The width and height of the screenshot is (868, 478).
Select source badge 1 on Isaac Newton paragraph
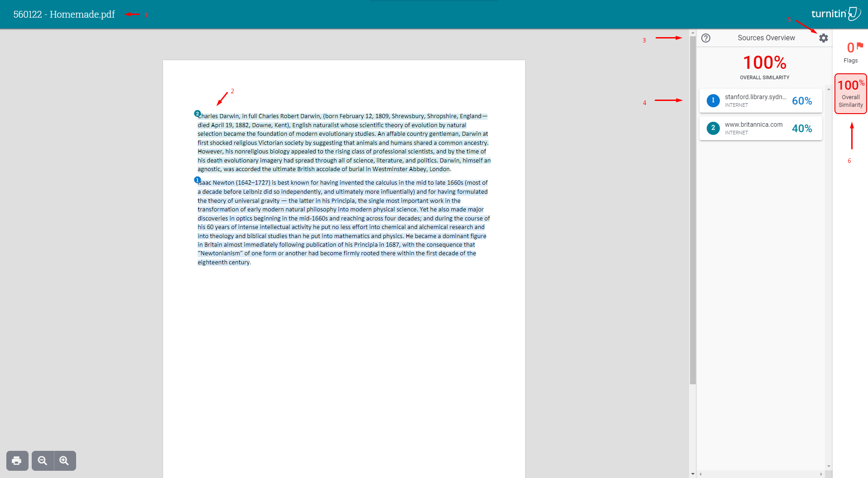[197, 180]
